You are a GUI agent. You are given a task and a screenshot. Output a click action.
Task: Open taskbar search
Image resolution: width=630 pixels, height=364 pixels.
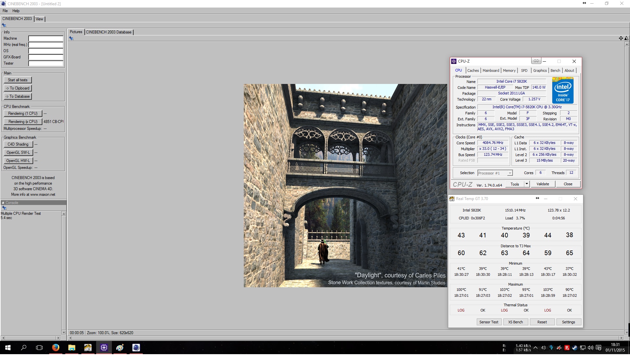(24, 348)
